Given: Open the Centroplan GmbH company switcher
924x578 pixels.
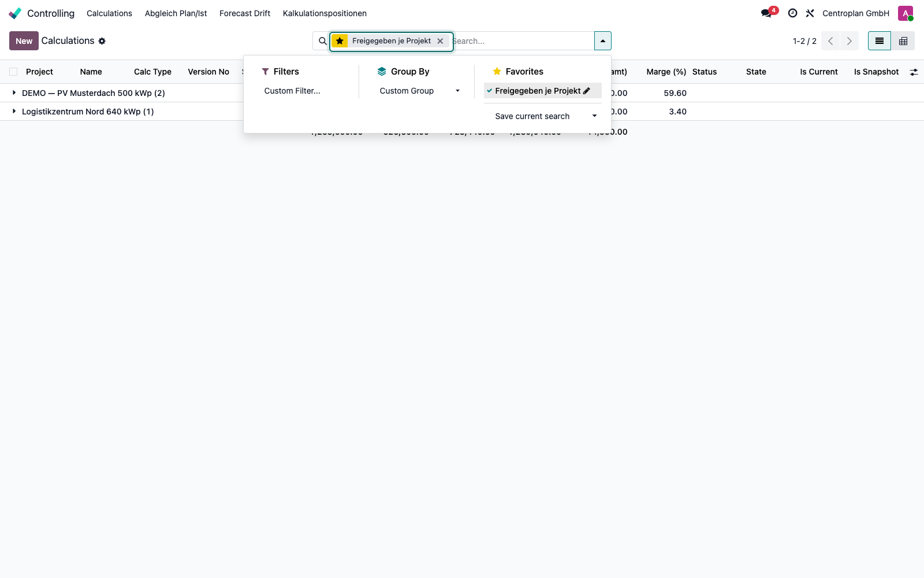Looking at the screenshot, I should pos(856,13).
